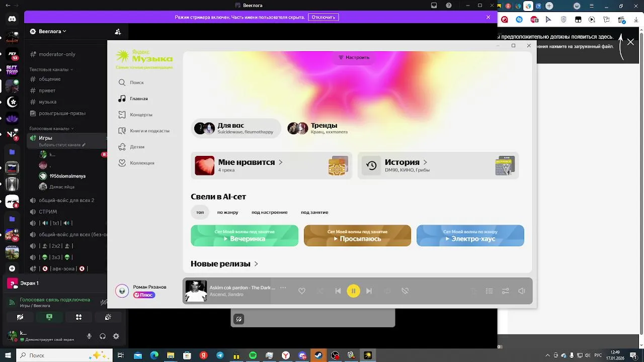Screen dimensions: 644x362
Task: Open Telegram from the taskbar
Action: click(x=220, y=355)
